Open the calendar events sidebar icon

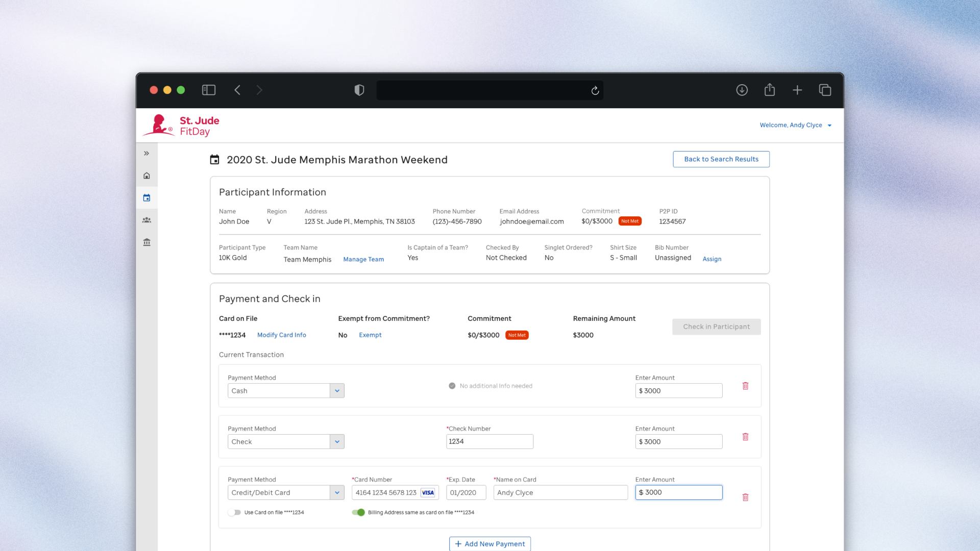coord(146,198)
